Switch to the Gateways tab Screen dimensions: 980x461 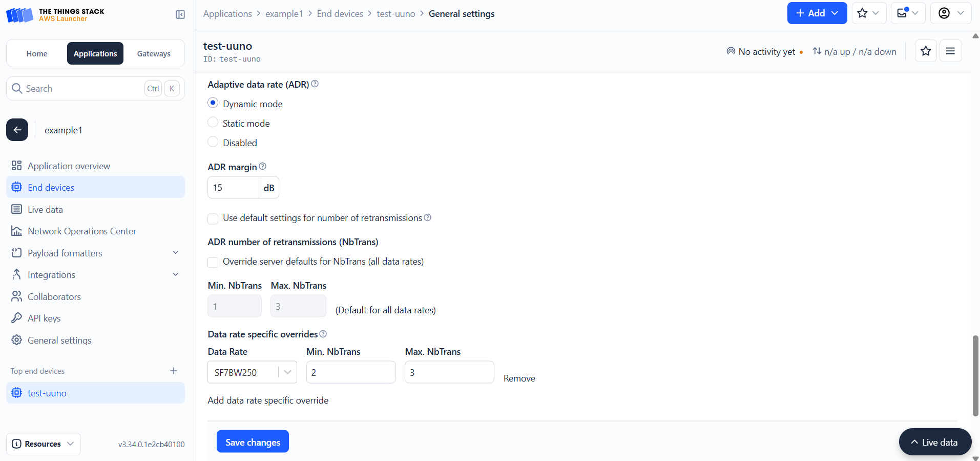pos(154,53)
